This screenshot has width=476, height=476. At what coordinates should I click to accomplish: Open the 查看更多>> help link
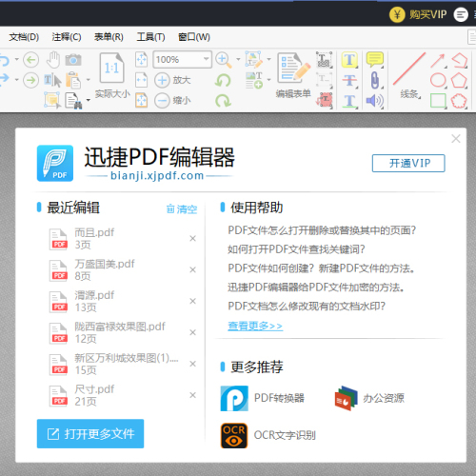click(255, 326)
